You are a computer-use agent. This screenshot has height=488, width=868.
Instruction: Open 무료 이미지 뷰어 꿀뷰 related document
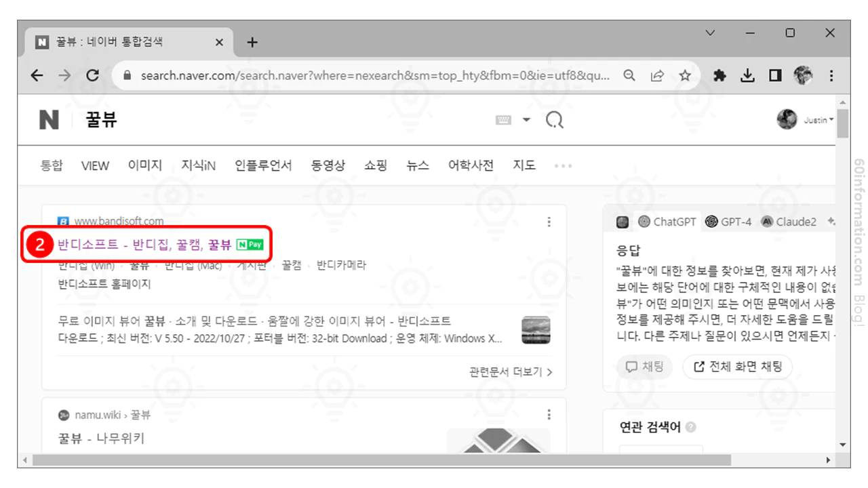pos(255,321)
